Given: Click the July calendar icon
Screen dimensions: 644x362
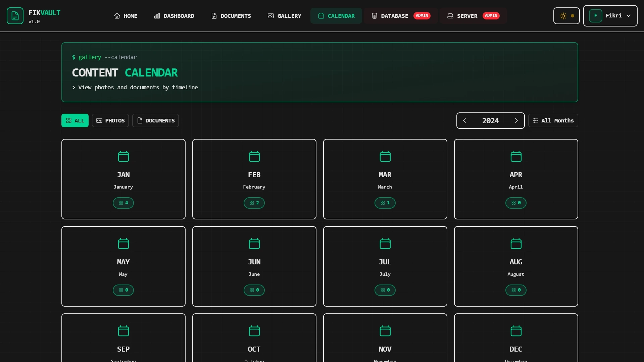Looking at the screenshot, I should 385,244.
